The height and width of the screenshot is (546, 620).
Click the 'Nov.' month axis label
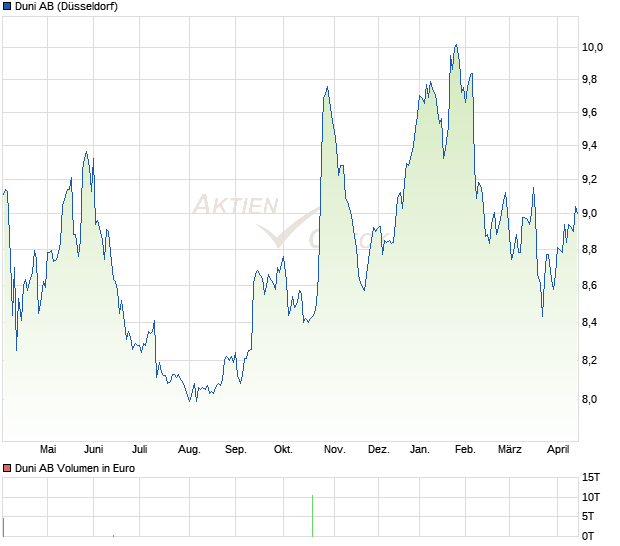pos(335,450)
